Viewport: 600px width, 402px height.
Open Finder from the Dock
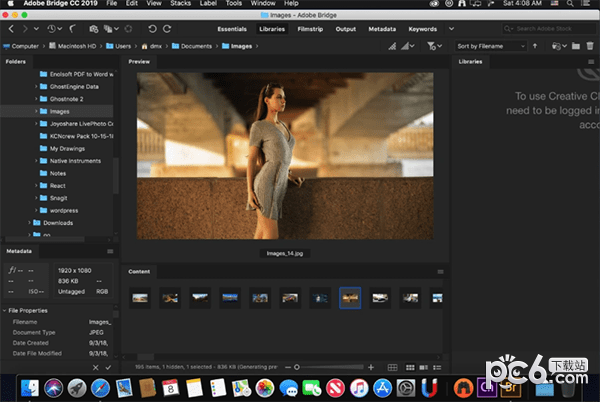click(x=29, y=388)
